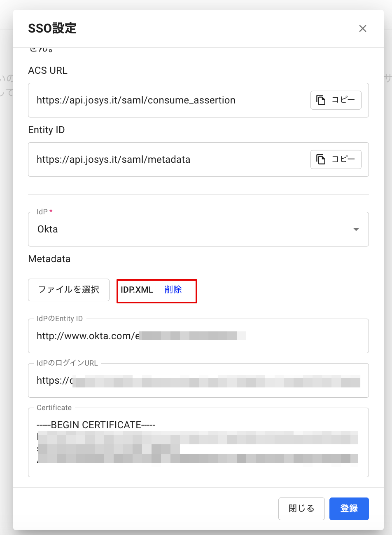Select the IDP.XML file name

coord(137,290)
